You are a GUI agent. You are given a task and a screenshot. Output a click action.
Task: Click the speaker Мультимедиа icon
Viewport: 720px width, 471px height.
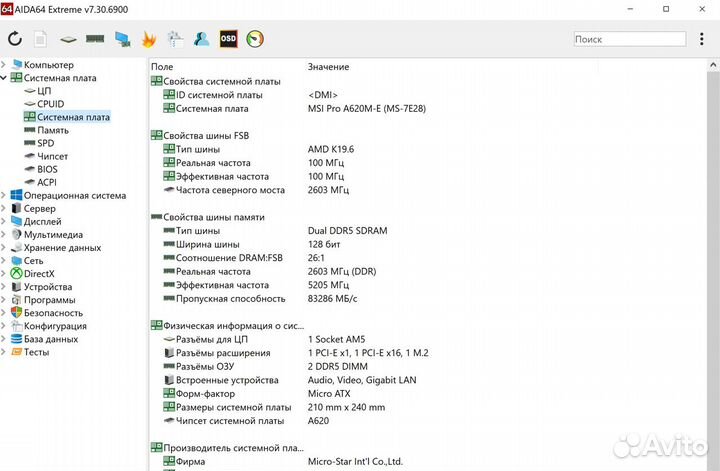tap(17, 234)
